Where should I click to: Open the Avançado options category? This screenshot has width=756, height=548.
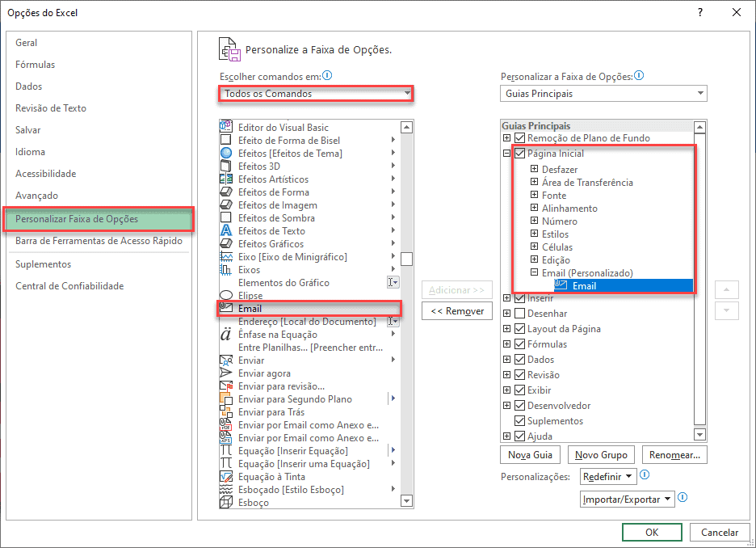(37, 196)
